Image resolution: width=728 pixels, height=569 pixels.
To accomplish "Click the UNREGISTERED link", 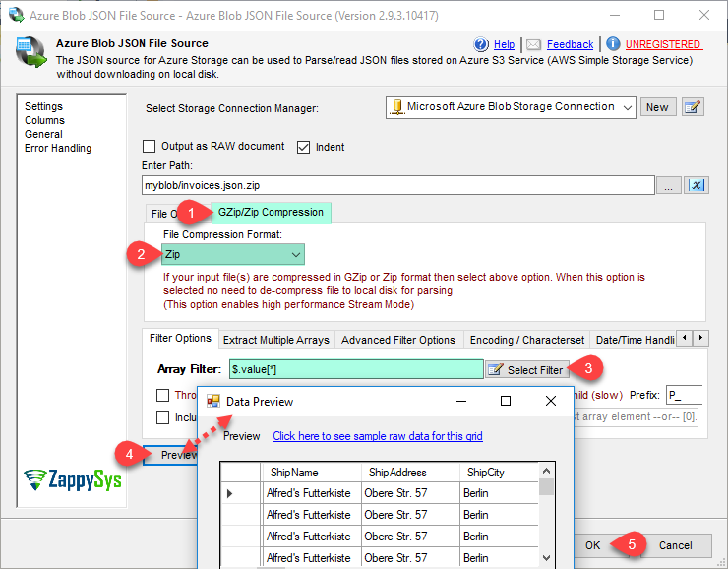I will coord(663,44).
